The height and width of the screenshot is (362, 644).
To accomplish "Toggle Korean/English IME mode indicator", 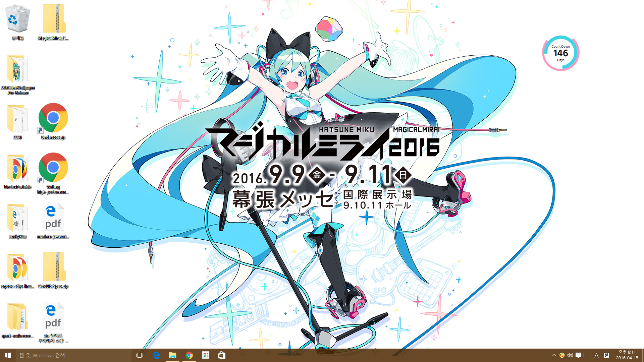I will coord(606,355).
